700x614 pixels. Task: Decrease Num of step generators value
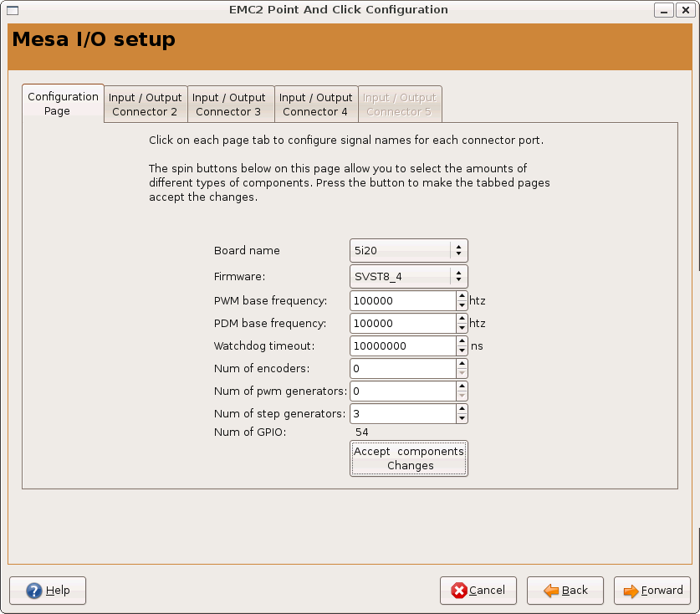[462, 418]
